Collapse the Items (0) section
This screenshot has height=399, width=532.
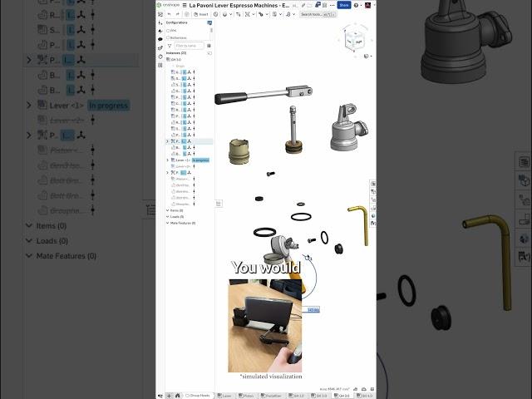[167, 210]
